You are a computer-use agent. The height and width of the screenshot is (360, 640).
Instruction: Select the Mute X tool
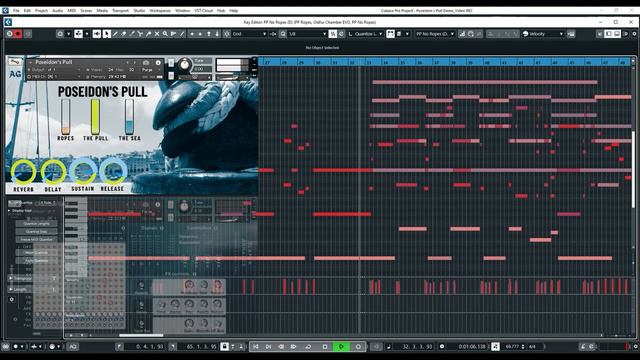coord(157,34)
